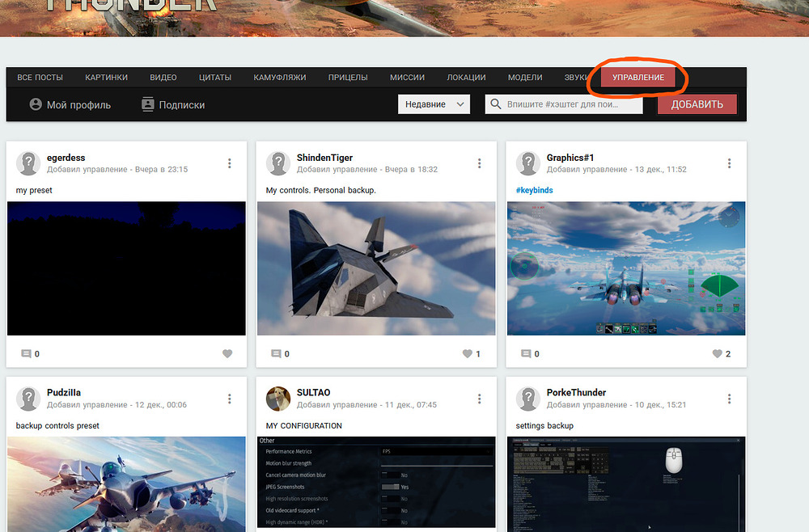Open three-dot menu on PorkeThunder post
The width and height of the screenshot is (809, 532).
click(730, 399)
